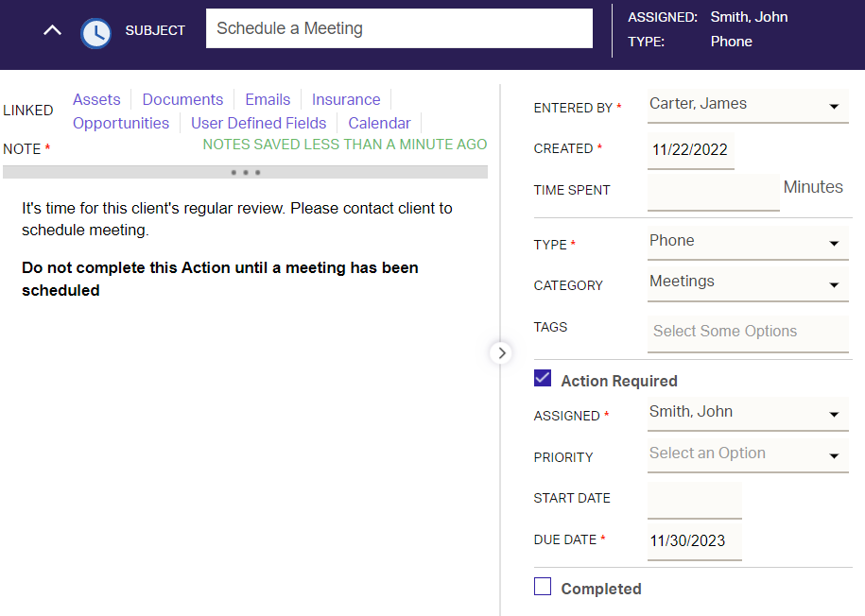
Task: Click the Tags 'Select Some Options' field
Action: coord(748,334)
